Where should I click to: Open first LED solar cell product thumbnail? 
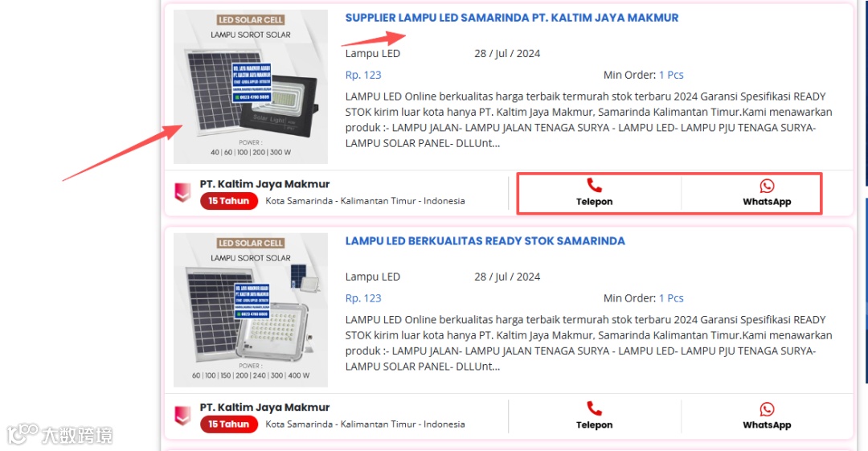click(x=250, y=87)
